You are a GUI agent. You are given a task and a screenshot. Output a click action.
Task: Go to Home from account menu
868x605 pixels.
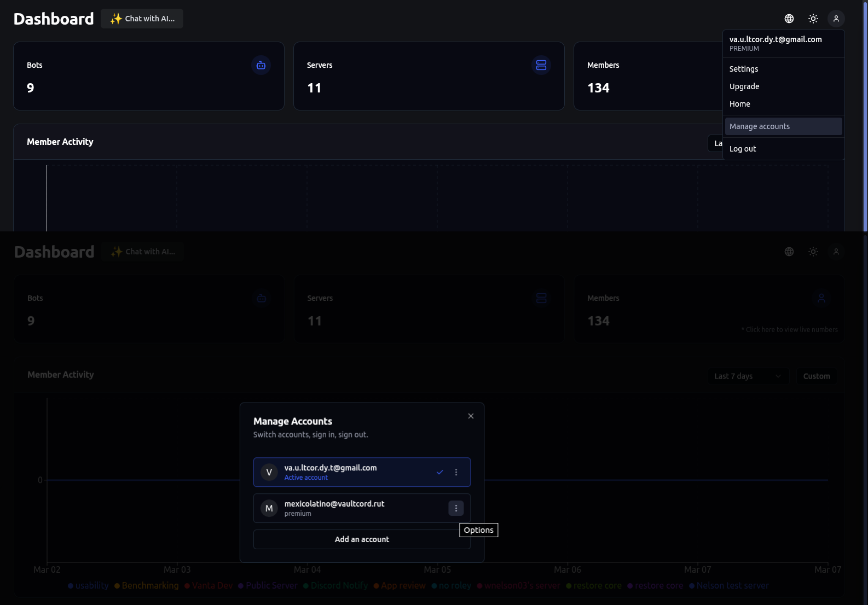click(740, 104)
